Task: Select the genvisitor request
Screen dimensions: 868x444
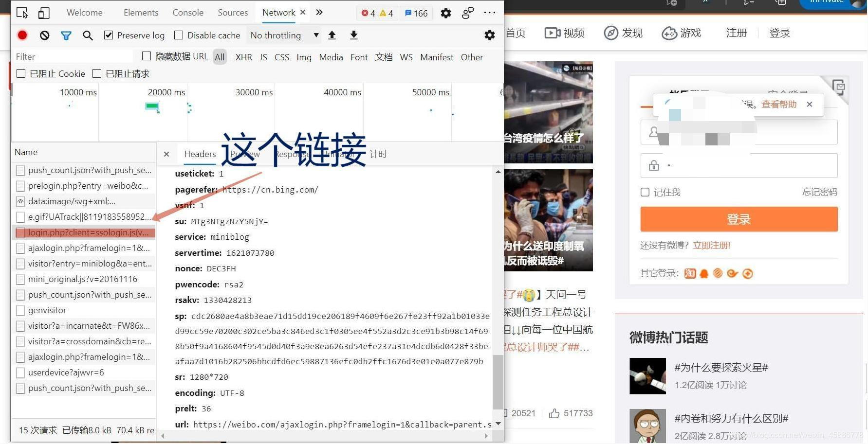Action: pos(83,310)
